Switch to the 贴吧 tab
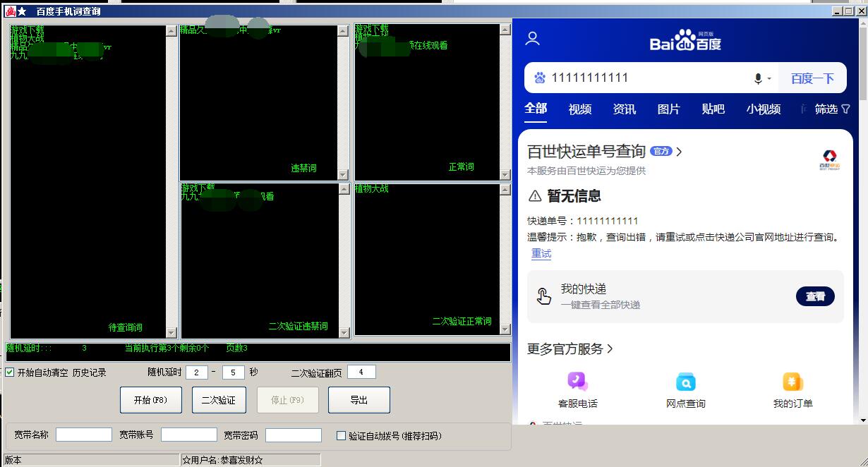The image size is (868, 467). click(713, 109)
